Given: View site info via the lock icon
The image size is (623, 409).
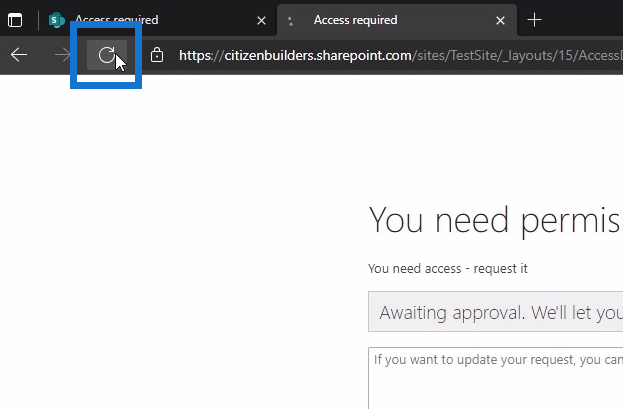Looking at the screenshot, I should tap(157, 55).
